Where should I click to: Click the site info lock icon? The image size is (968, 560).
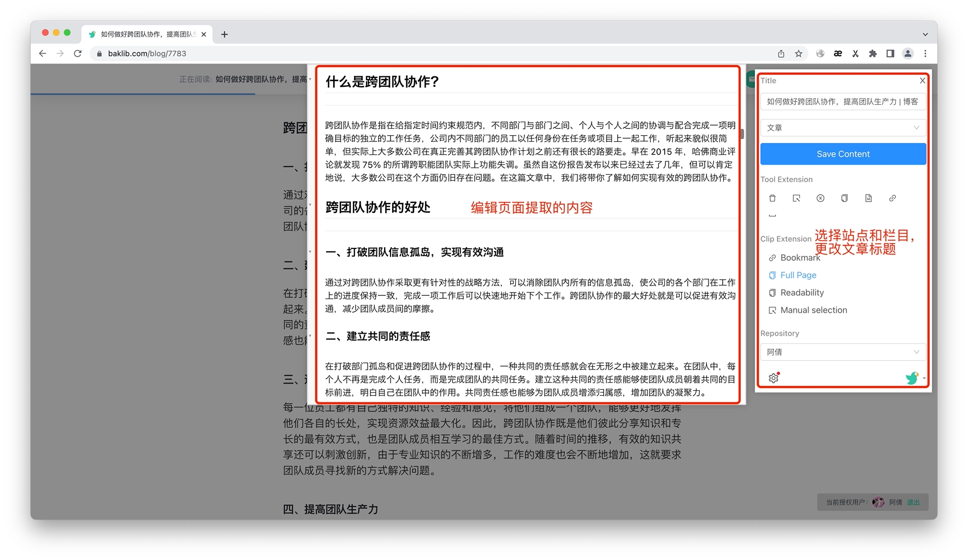99,53
